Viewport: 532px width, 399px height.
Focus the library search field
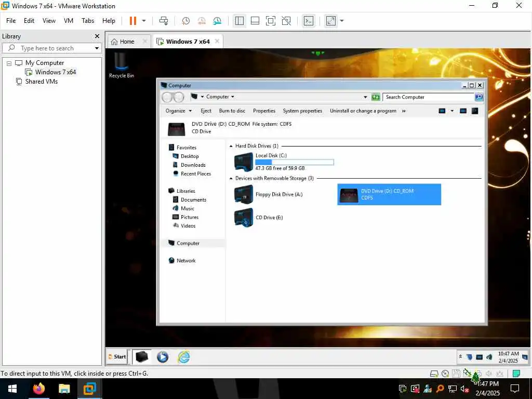pyautogui.click(x=51, y=48)
